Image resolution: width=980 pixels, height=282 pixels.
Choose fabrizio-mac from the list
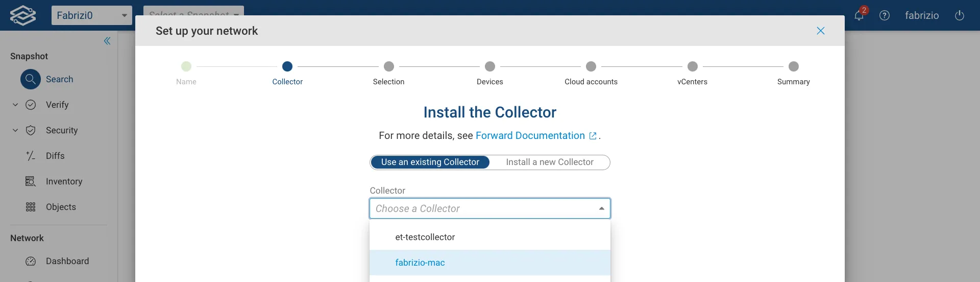pos(490,263)
